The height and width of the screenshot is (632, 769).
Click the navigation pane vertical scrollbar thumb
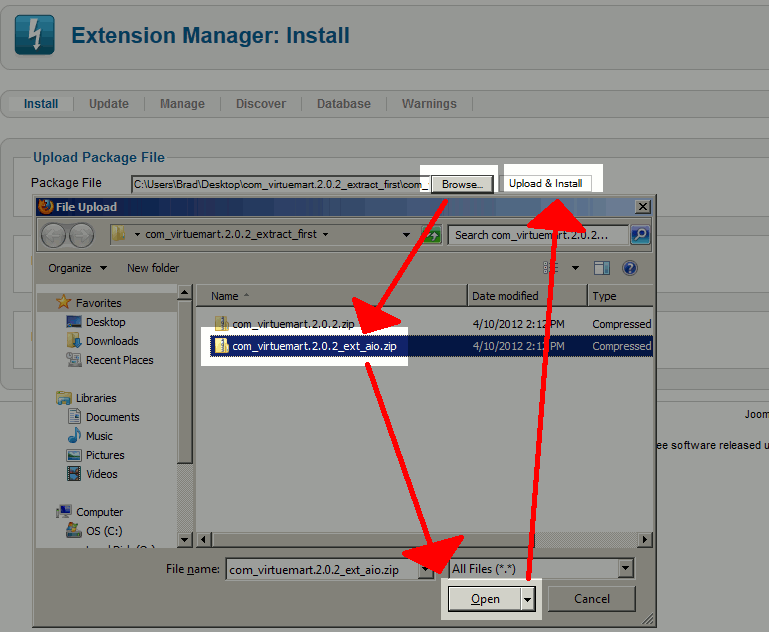185,382
